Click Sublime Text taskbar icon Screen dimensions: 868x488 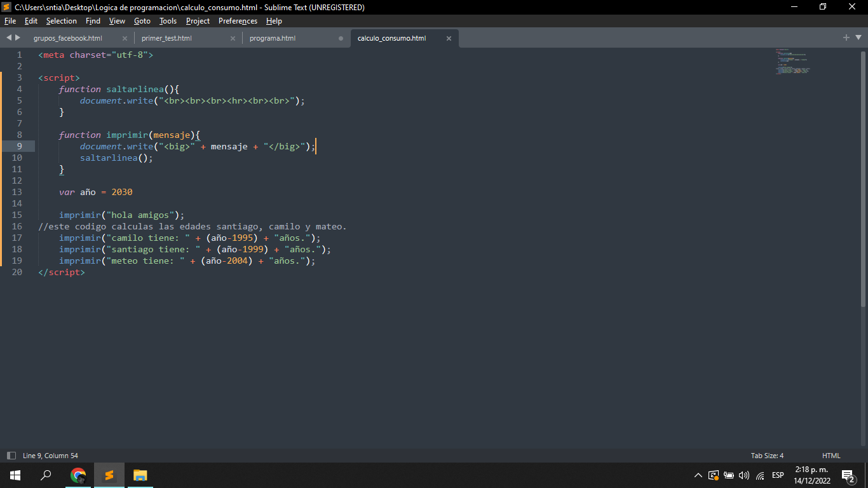[x=109, y=475]
